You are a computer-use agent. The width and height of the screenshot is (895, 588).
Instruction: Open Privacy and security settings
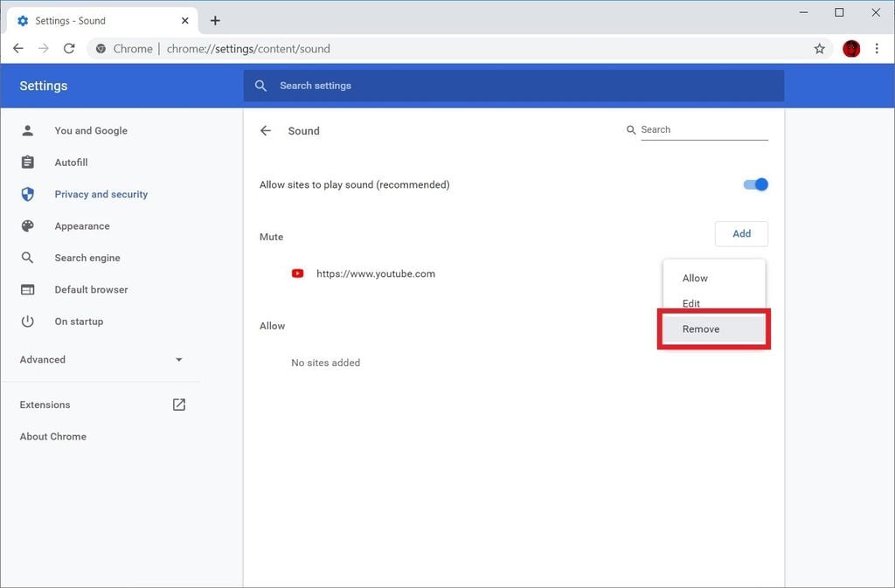tap(101, 195)
